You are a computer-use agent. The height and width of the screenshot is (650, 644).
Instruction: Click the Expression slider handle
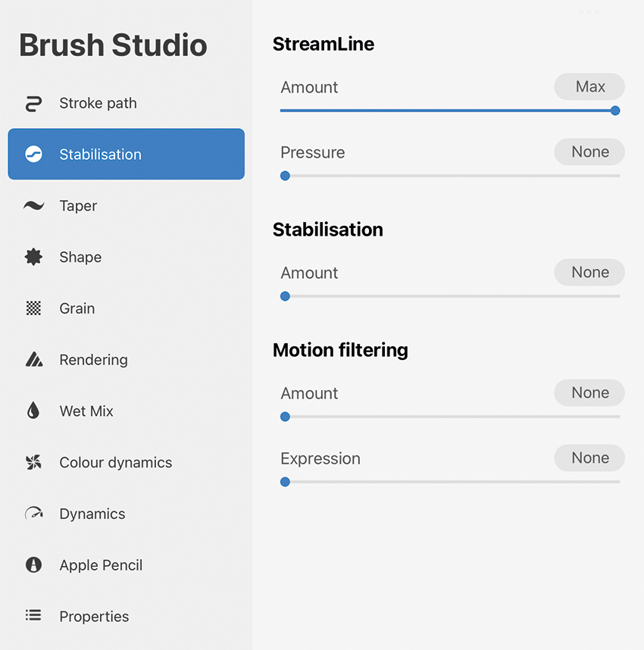[x=285, y=482]
